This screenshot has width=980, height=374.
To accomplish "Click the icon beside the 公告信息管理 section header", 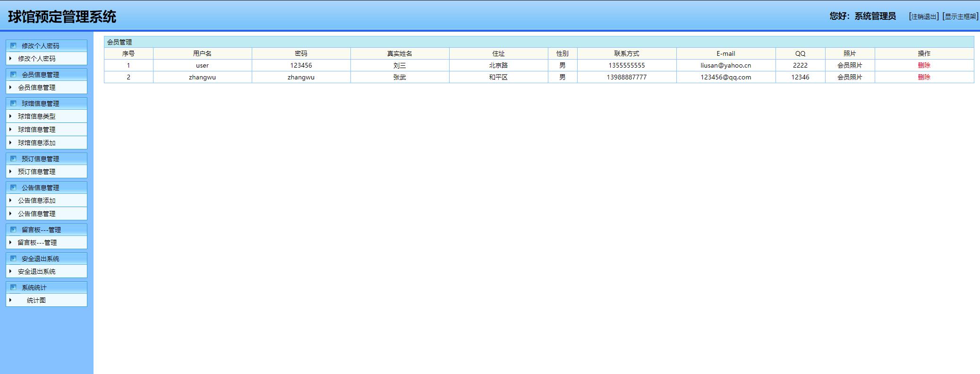I will pyautogui.click(x=13, y=188).
